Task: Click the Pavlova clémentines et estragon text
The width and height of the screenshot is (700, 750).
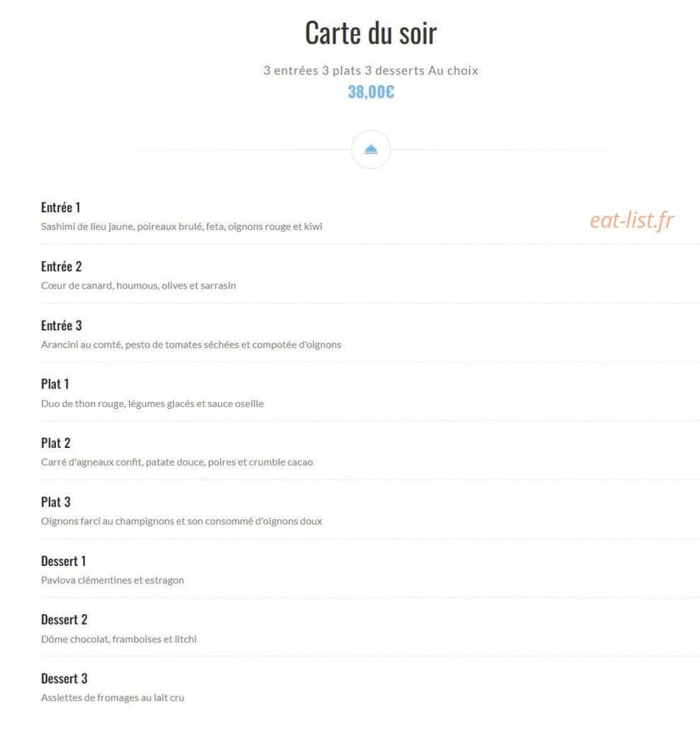Action: (113, 580)
